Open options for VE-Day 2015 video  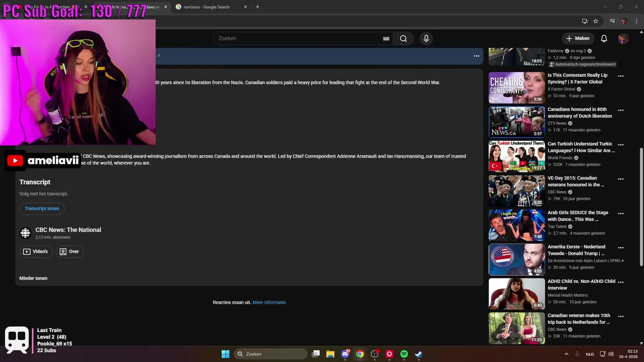coord(621,178)
